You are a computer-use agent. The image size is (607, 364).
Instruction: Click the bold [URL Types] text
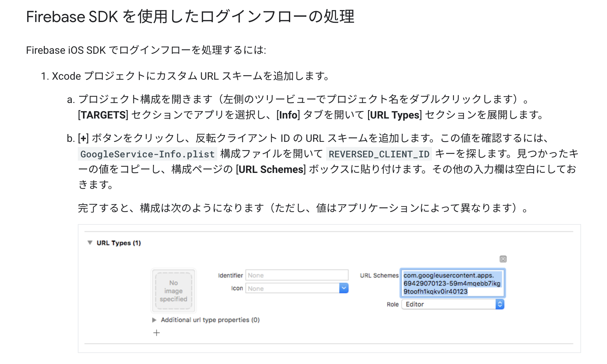pos(395,115)
